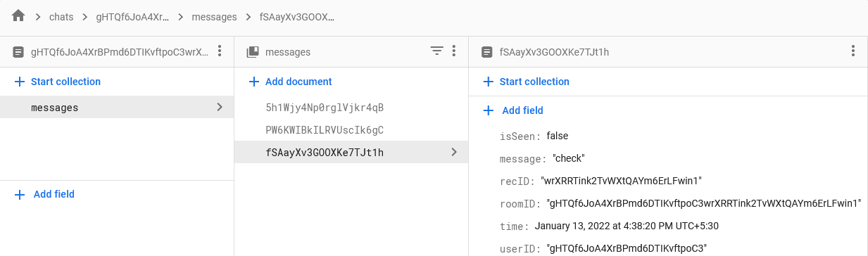Open the chats breadcrumb link
Image resolution: width=868 pixels, height=256 pixels.
(x=61, y=17)
